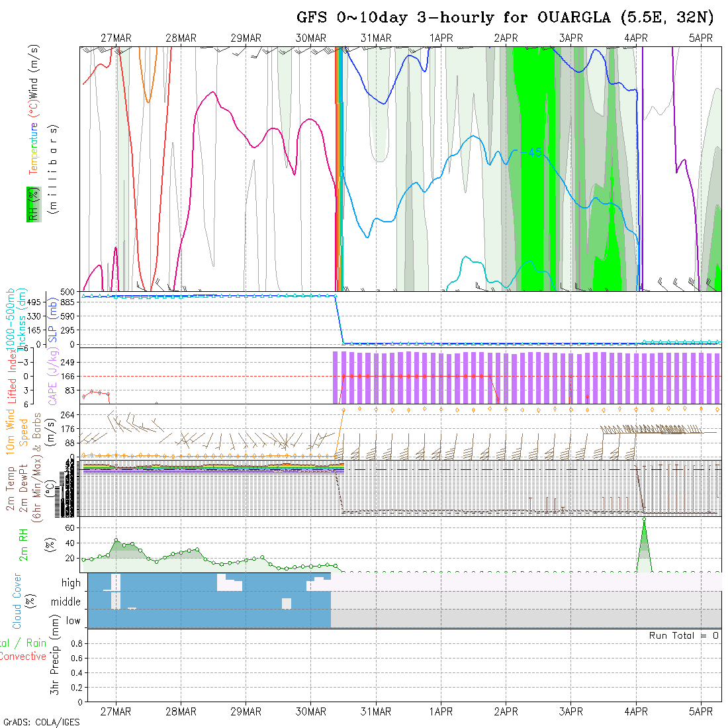Click the green "2m RH" axis title
728x728 pixels.
point(24,544)
